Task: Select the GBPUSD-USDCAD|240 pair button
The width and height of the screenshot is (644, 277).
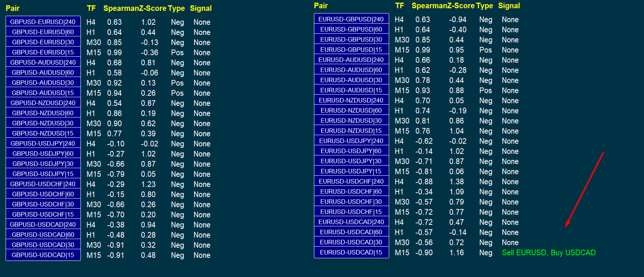Action: pyautogui.click(x=43, y=224)
